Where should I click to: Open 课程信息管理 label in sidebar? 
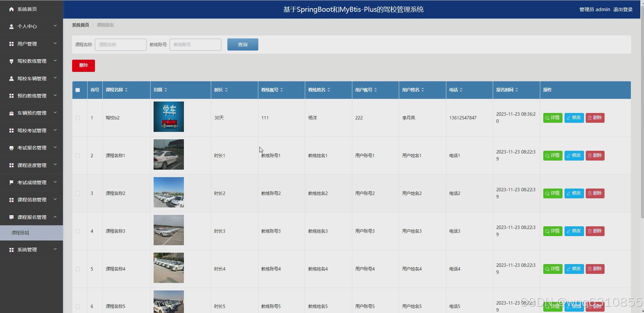coord(32,200)
